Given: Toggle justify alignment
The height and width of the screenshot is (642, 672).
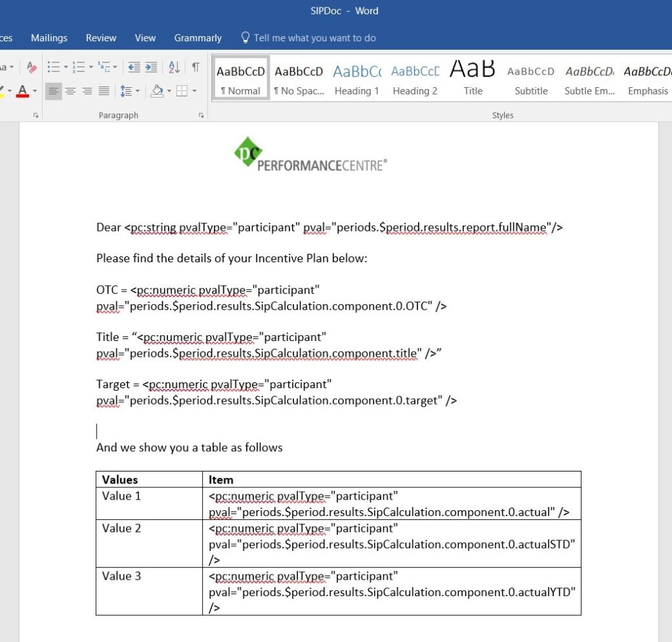Looking at the screenshot, I should [x=104, y=90].
